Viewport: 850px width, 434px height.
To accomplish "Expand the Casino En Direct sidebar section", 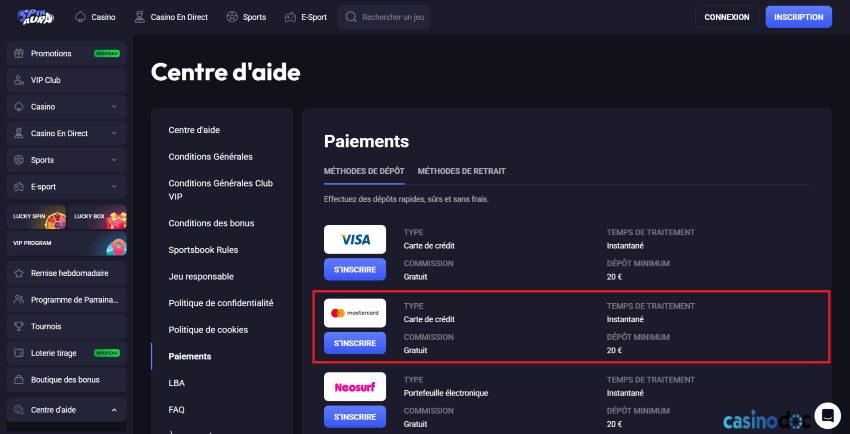I will click(67, 133).
